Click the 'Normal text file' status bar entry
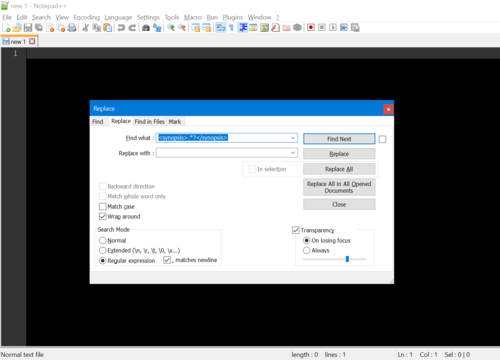This screenshot has height=360, width=500. click(x=22, y=355)
